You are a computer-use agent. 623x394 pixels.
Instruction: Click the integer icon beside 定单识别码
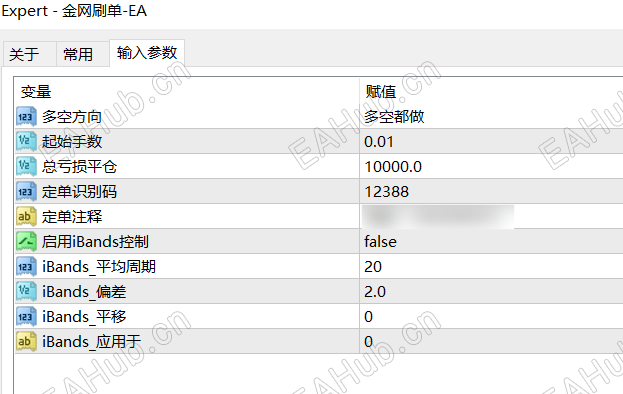(x=26, y=191)
